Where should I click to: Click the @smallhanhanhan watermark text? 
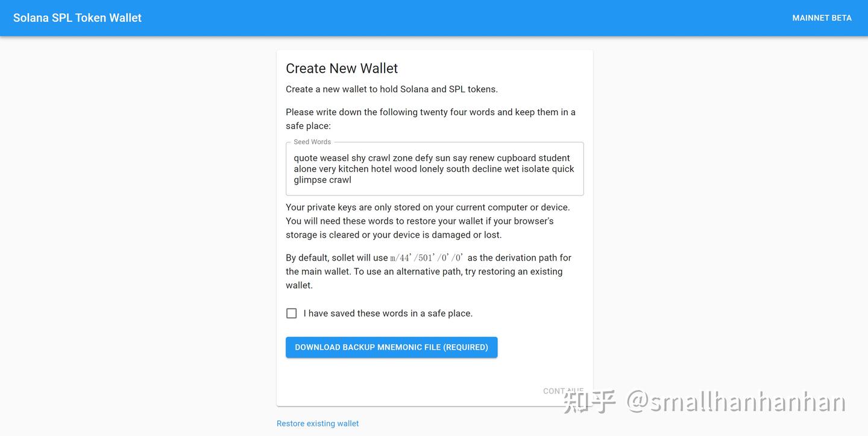pyautogui.click(x=735, y=402)
